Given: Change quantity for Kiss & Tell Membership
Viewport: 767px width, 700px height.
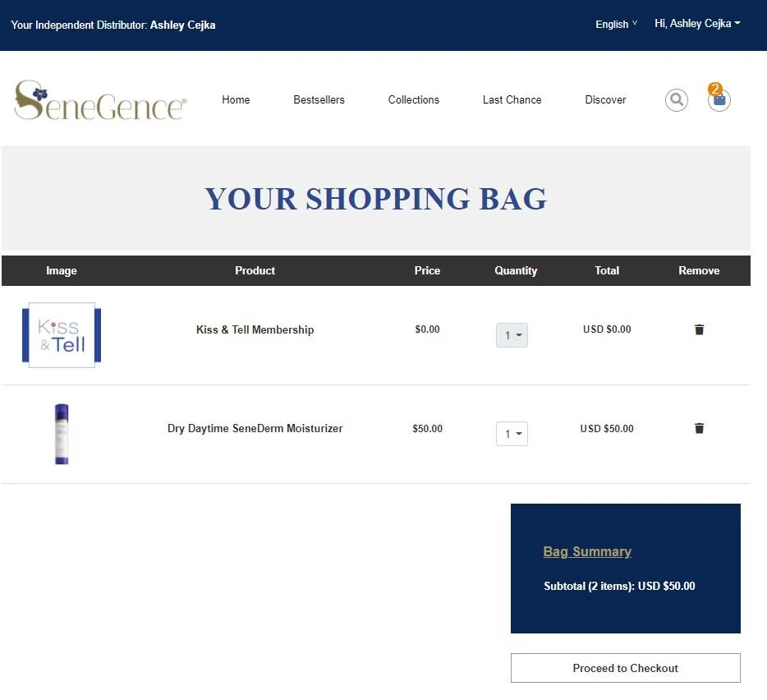Looking at the screenshot, I should tap(512, 335).
